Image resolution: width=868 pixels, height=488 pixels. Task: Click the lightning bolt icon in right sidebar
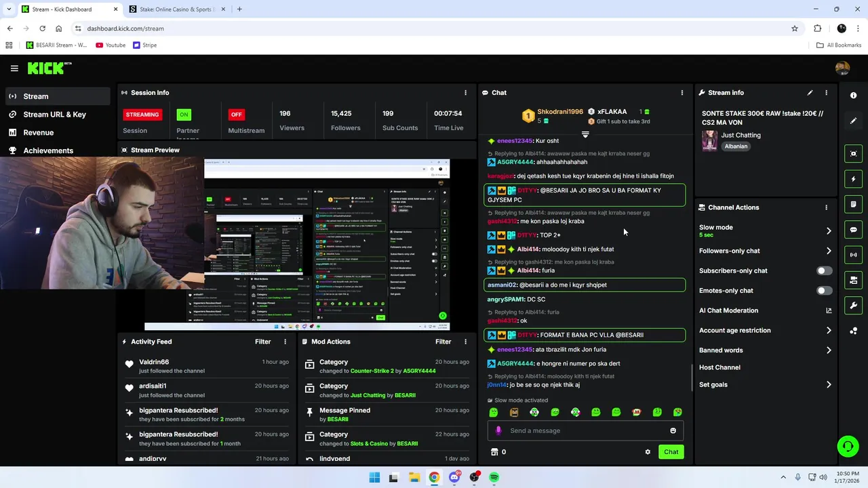pos(853,179)
